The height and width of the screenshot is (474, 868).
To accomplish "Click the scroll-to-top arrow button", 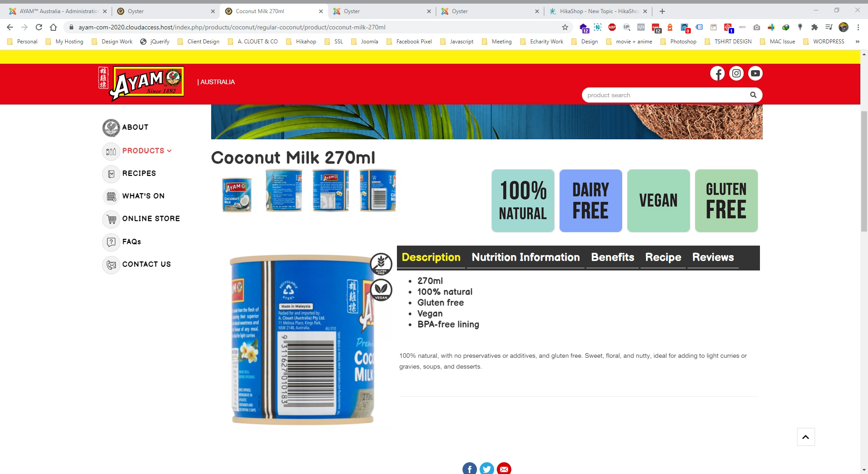I will pyautogui.click(x=806, y=437).
